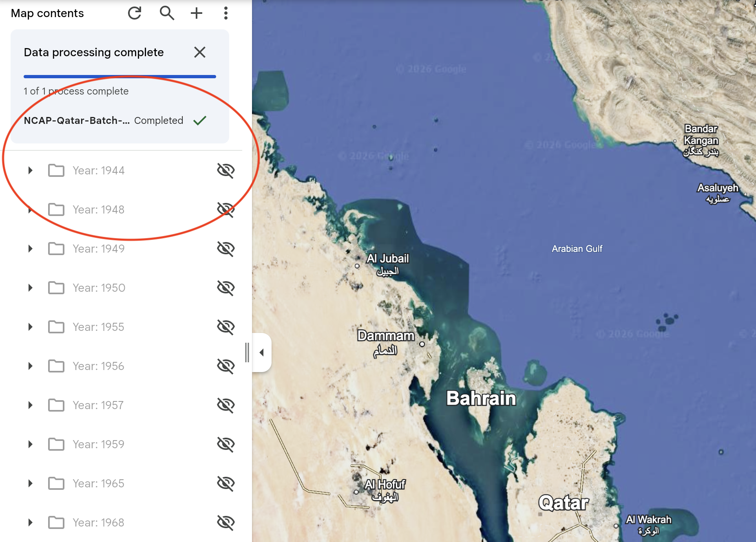
Task: Click the NCAP-Qatar-Batch completed process entry
Action: click(x=116, y=121)
